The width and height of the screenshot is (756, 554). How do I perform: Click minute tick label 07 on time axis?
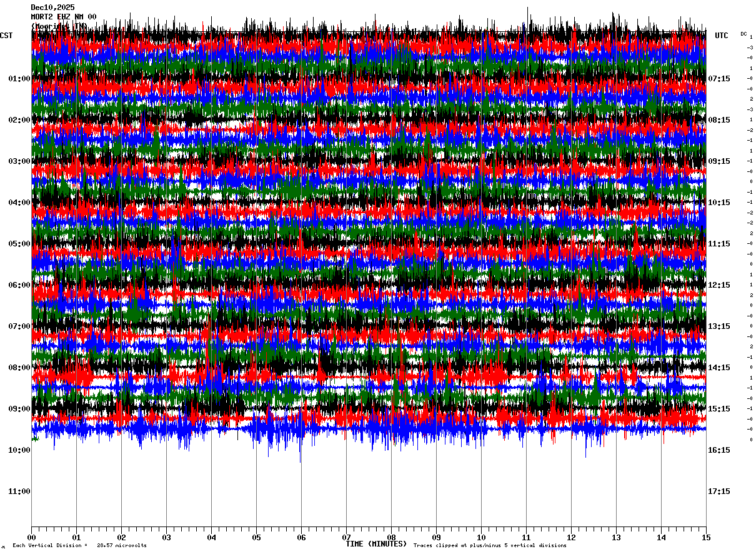point(346,537)
